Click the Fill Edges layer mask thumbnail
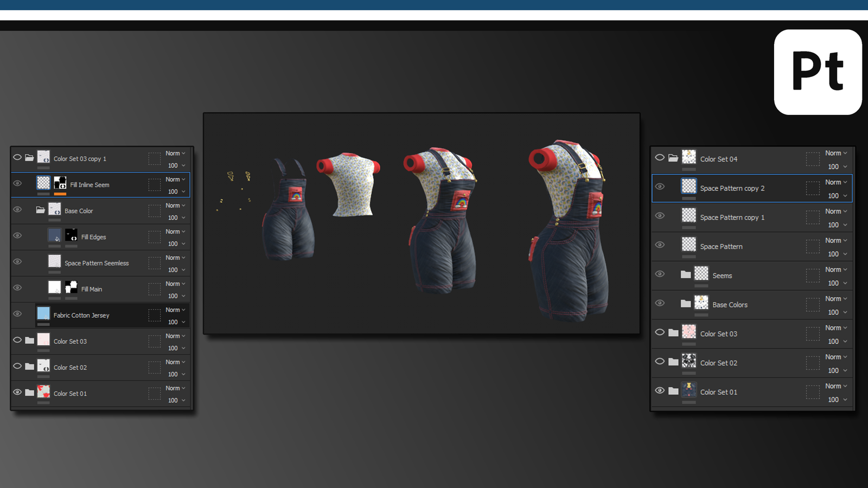 (71, 235)
